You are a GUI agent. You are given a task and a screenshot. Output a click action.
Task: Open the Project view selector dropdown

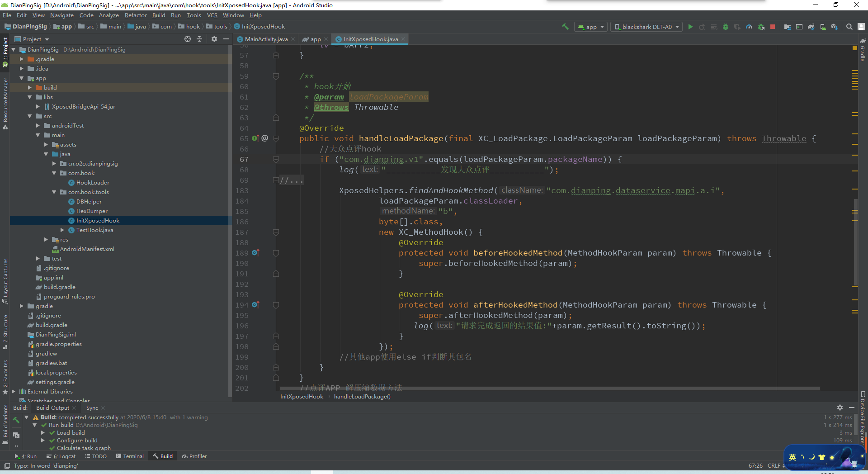pos(32,39)
